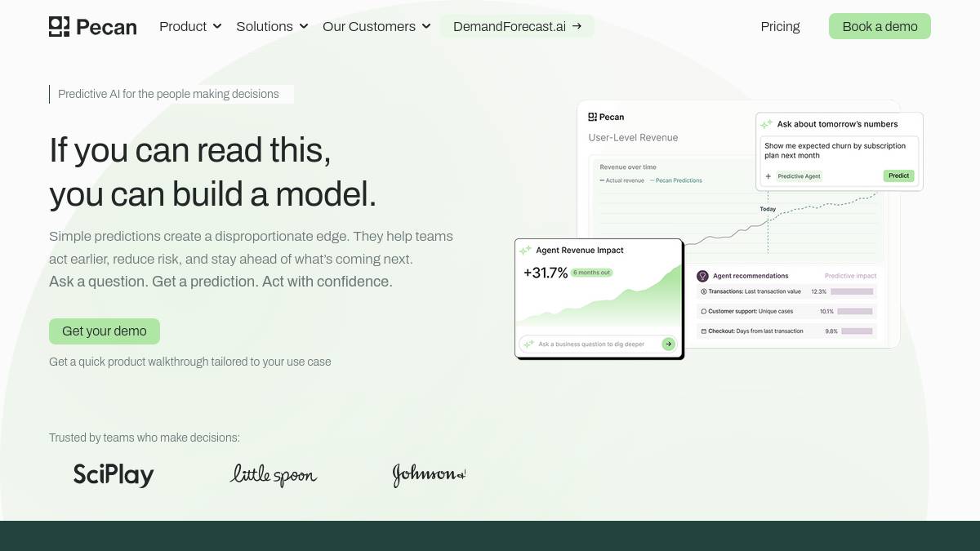The image size is (980, 551).
Task: Click the churn prompt text box
Action: click(840, 160)
